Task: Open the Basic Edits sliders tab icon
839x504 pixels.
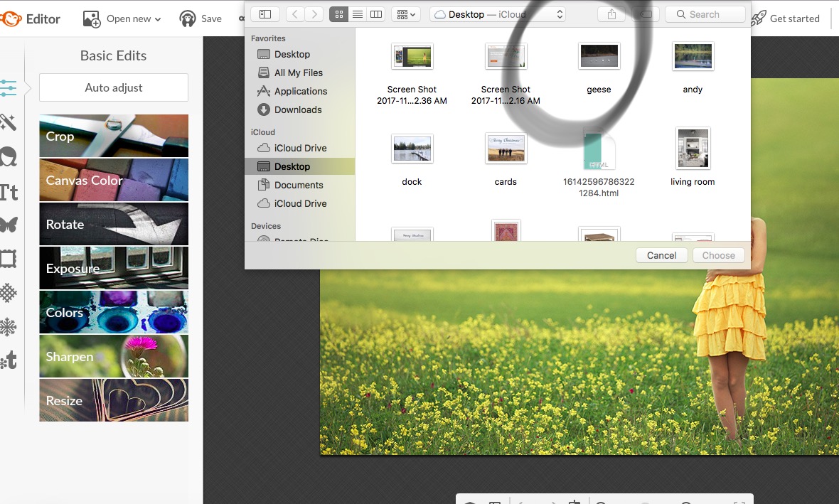Action: [x=8, y=87]
